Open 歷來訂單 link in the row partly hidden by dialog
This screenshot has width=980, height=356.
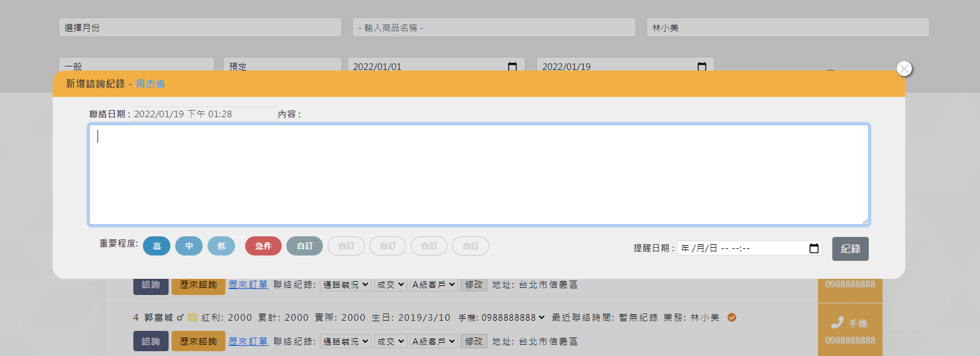coord(248,285)
